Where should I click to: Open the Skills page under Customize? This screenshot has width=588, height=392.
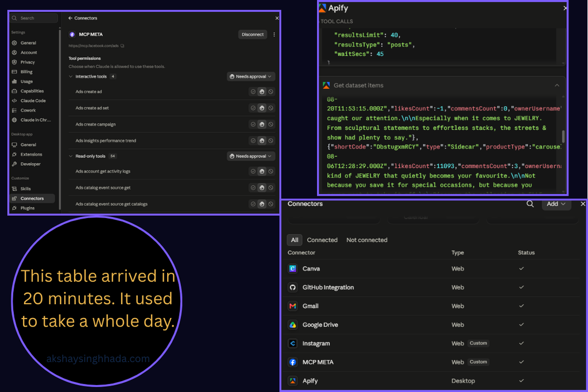[25, 189]
